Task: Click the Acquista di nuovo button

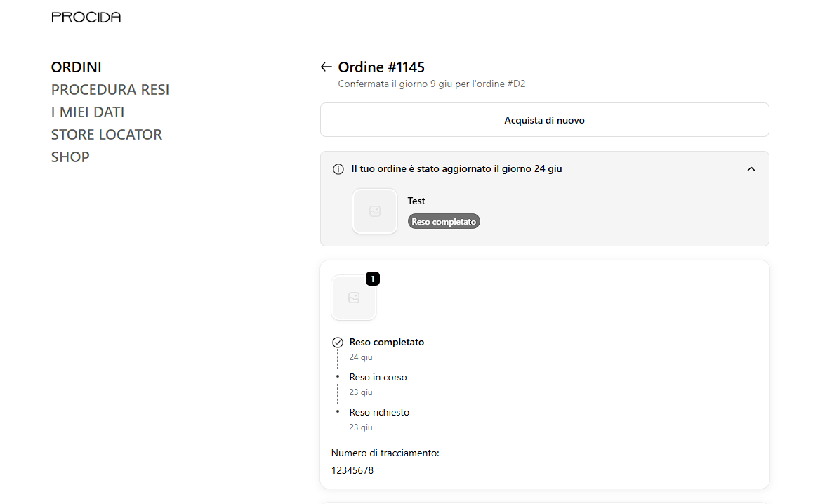Action: 545,120
